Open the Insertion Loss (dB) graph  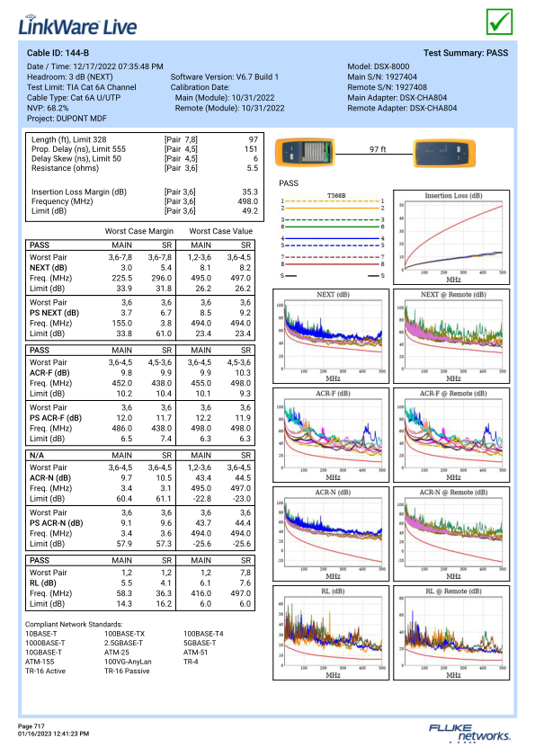click(451, 237)
